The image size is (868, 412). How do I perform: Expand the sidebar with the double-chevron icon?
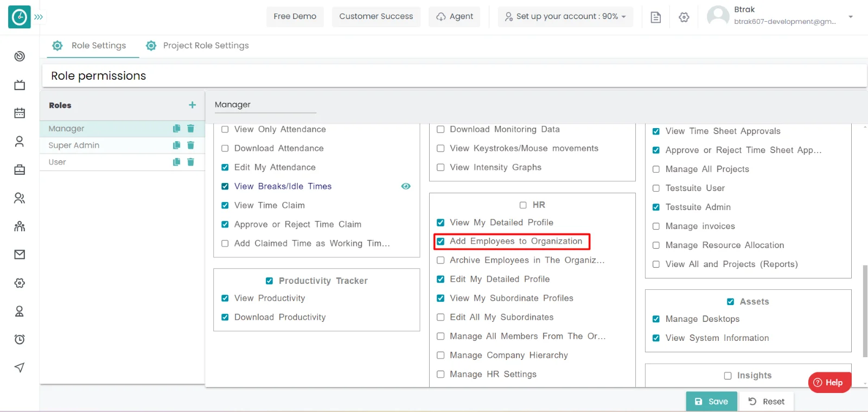click(39, 17)
